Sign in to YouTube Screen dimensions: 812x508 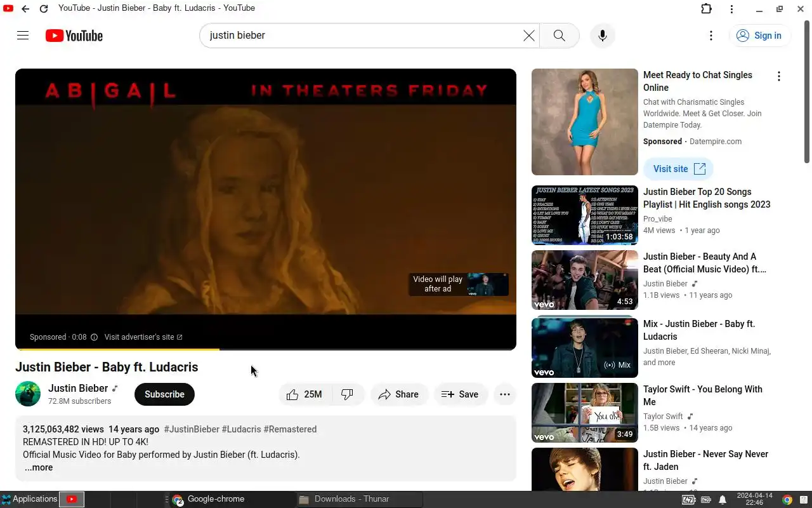coord(759,36)
